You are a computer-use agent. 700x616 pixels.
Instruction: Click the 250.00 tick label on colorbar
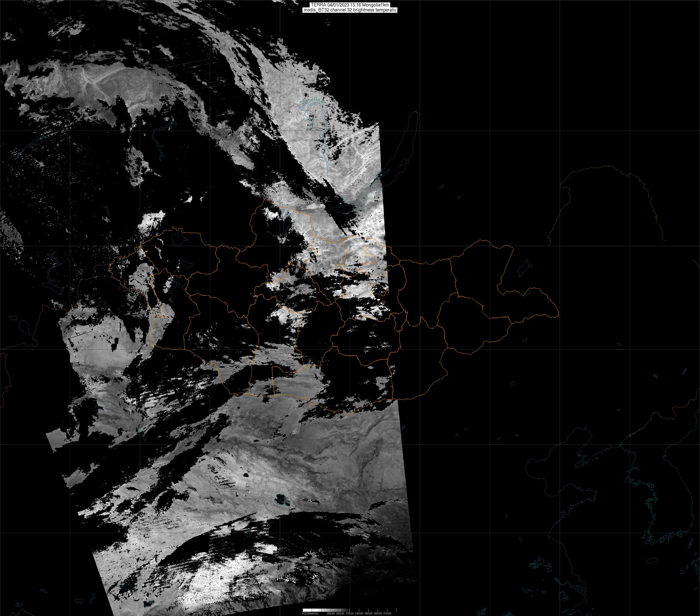coord(331,613)
